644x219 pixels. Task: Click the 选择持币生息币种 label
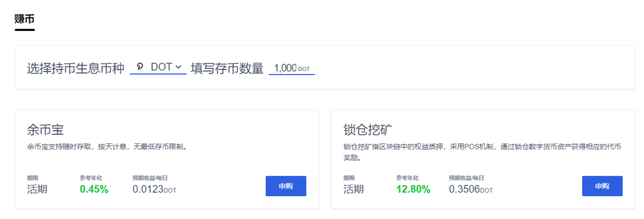pyautogui.click(x=76, y=68)
